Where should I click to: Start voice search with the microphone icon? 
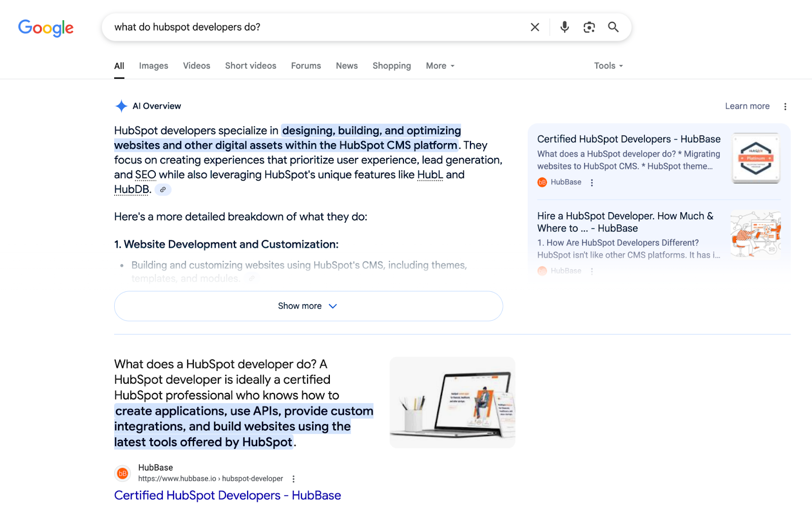[564, 27]
